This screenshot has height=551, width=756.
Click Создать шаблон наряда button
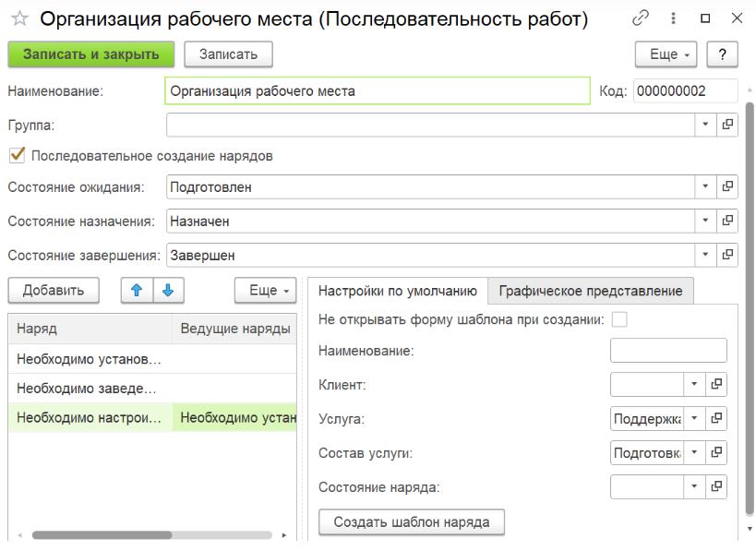coord(412,522)
